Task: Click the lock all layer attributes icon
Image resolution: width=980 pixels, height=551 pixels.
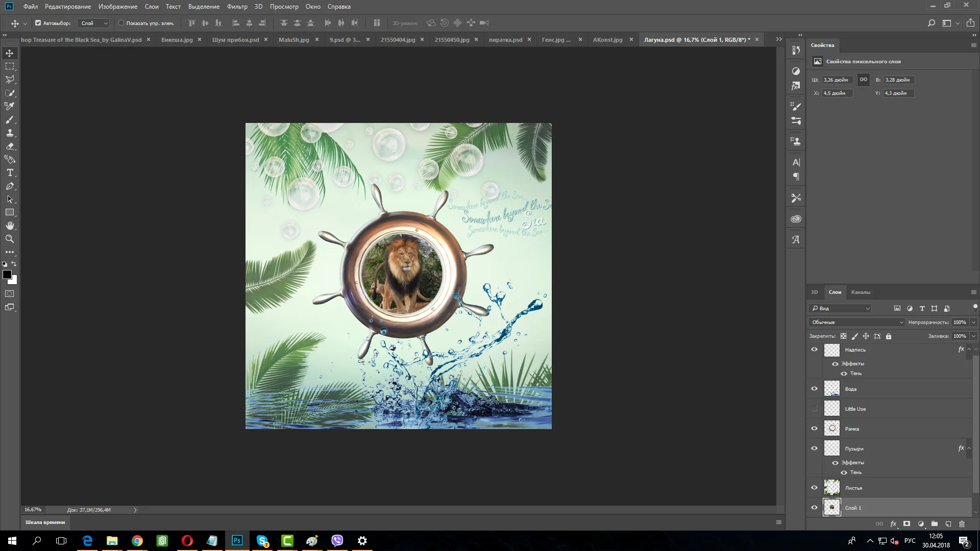Action: coord(889,336)
